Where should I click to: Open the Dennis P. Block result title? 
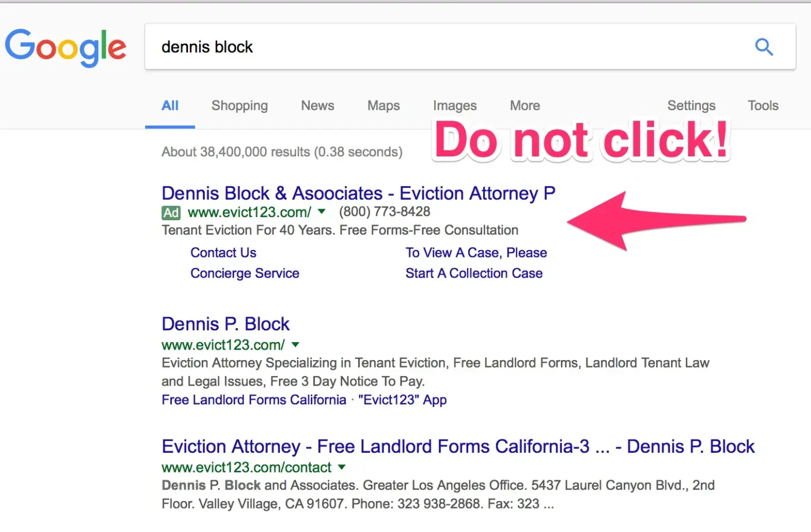click(x=226, y=324)
